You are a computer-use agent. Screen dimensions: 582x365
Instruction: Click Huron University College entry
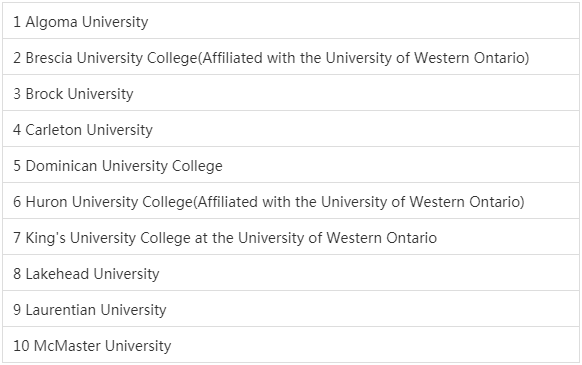click(291, 201)
